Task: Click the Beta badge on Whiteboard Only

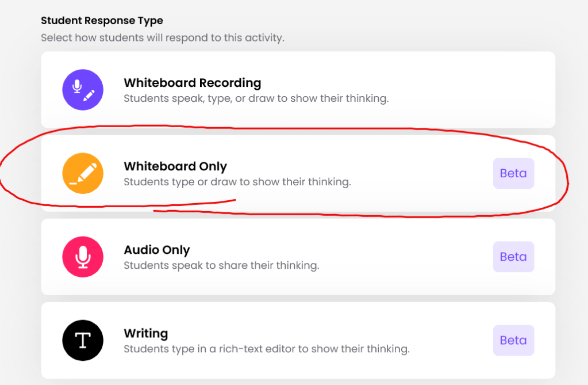Action: 513,173
